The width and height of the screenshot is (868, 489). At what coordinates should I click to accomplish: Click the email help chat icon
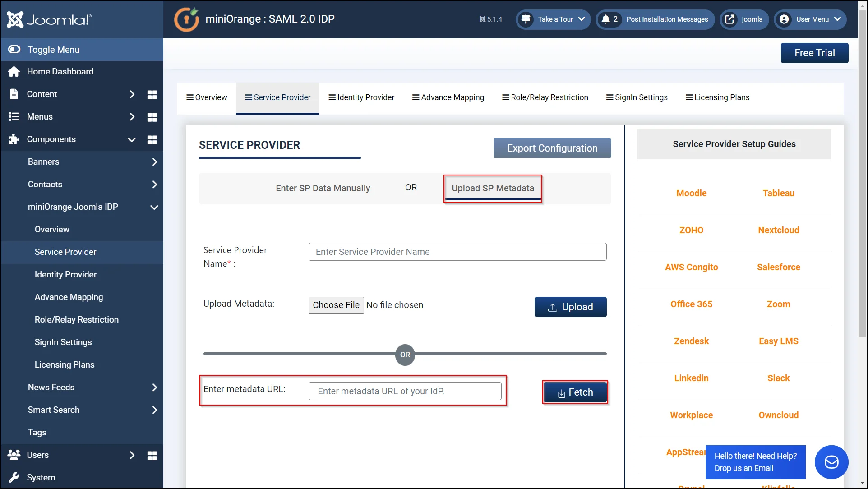831,462
